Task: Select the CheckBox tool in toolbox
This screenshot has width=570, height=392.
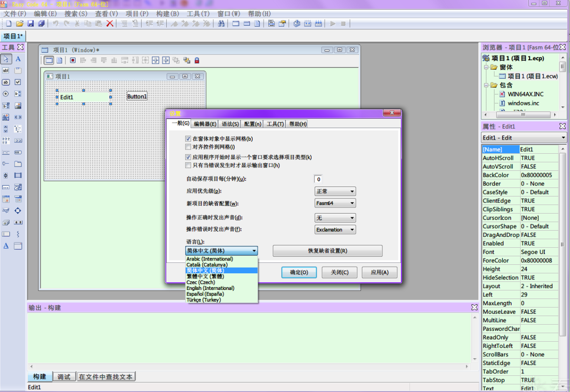Action: pyautogui.click(x=18, y=82)
